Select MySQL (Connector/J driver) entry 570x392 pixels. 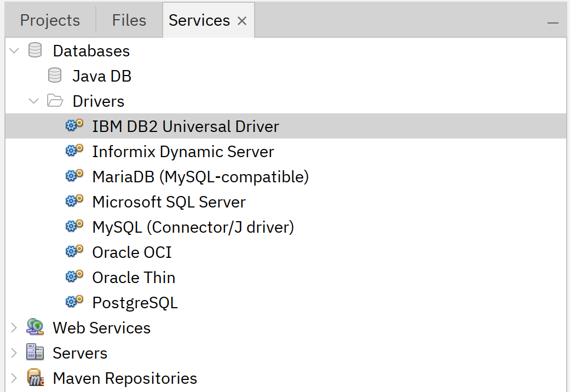(x=193, y=227)
